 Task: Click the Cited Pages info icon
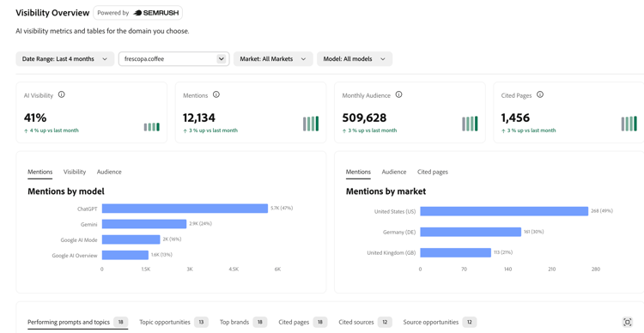click(540, 94)
